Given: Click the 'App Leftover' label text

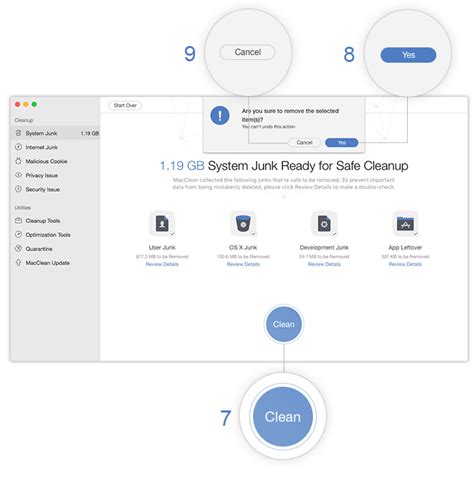Looking at the screenshot, I should (x=405, y=247).
